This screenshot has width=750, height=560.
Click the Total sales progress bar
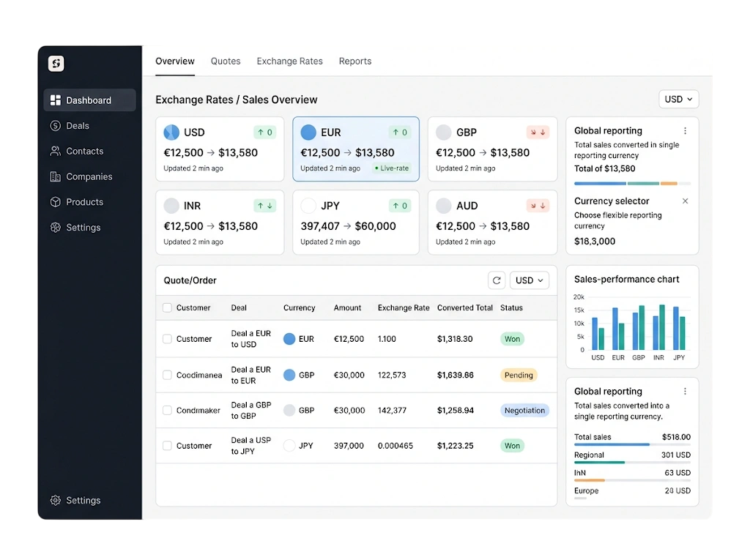click(632, 445)
